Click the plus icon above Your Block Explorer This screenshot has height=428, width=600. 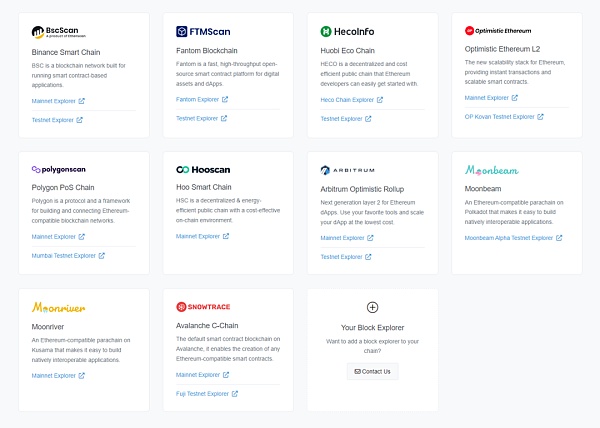coord(373,307)
